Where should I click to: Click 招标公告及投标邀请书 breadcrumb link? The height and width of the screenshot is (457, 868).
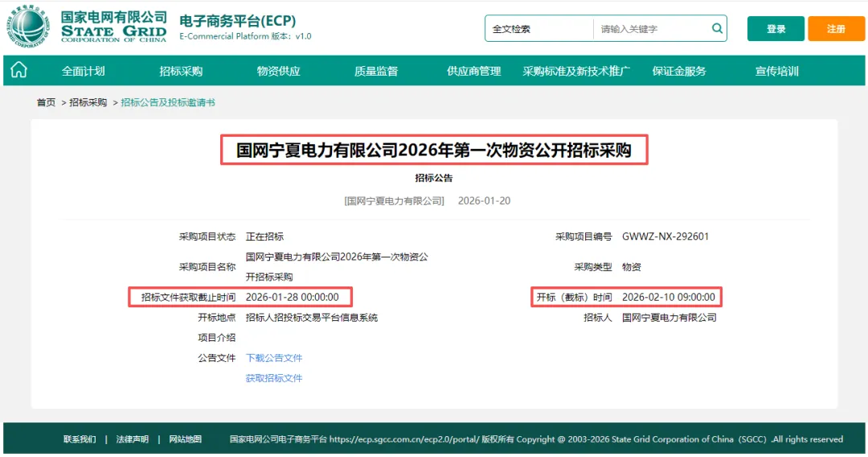pos(168,102)
